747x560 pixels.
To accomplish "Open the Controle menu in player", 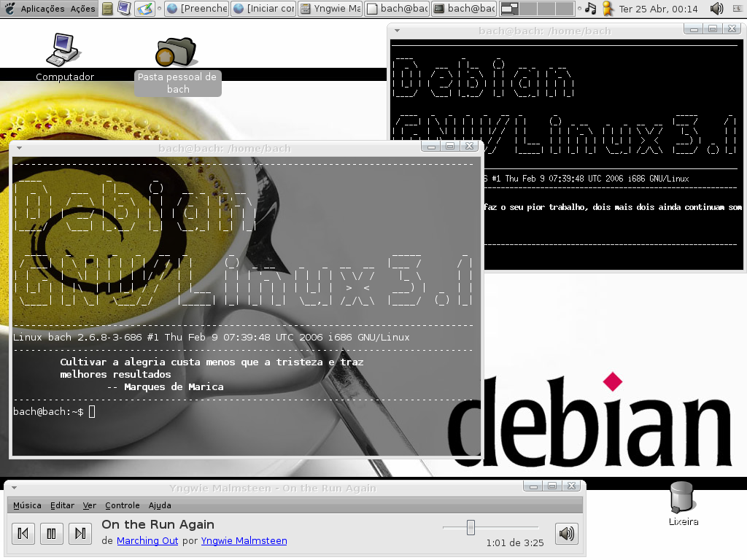I will 123,505.
